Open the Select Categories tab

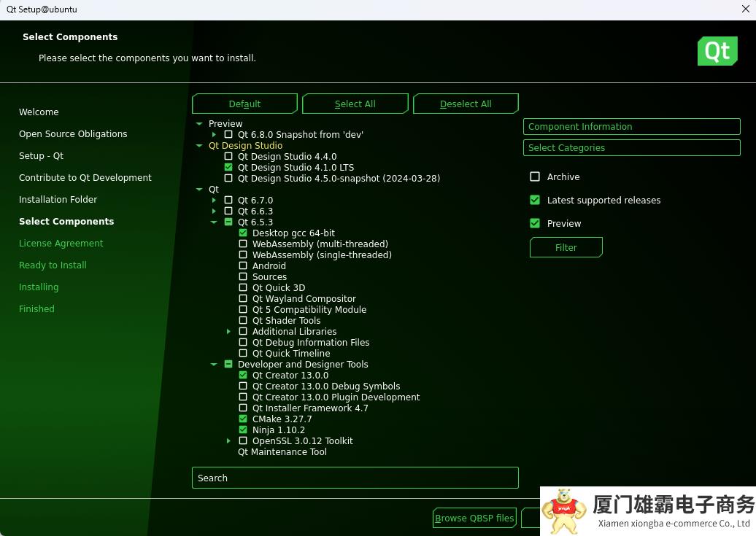(631, 148)
